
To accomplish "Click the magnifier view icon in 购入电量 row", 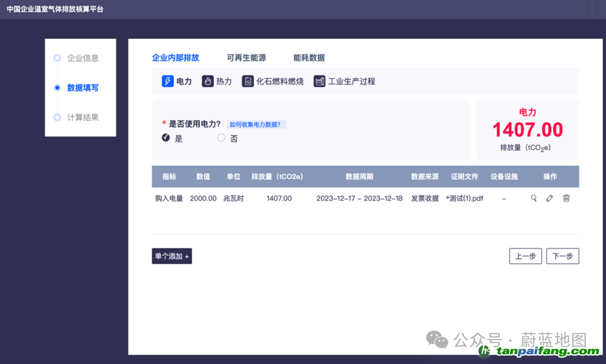I will pos(533,199).
